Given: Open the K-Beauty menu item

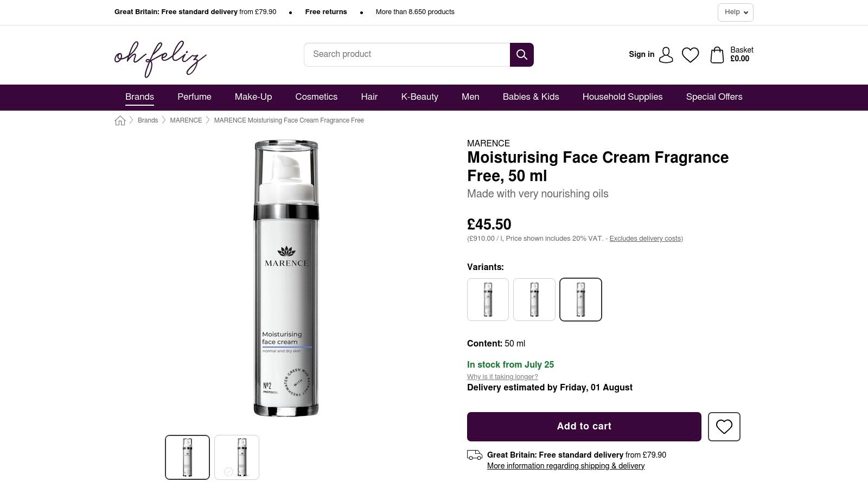Looking at the screenshot, I should pos(419,97).
